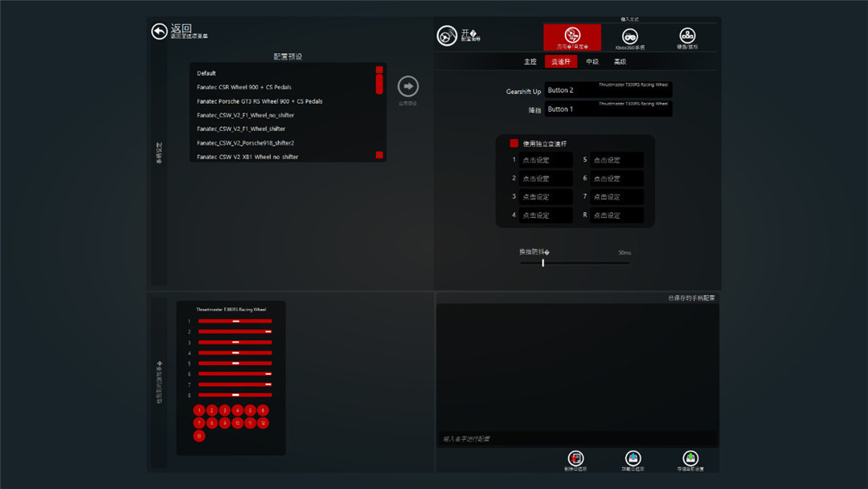
Task: Switch to the 高级 tab
Action: [x=620, y=61]
